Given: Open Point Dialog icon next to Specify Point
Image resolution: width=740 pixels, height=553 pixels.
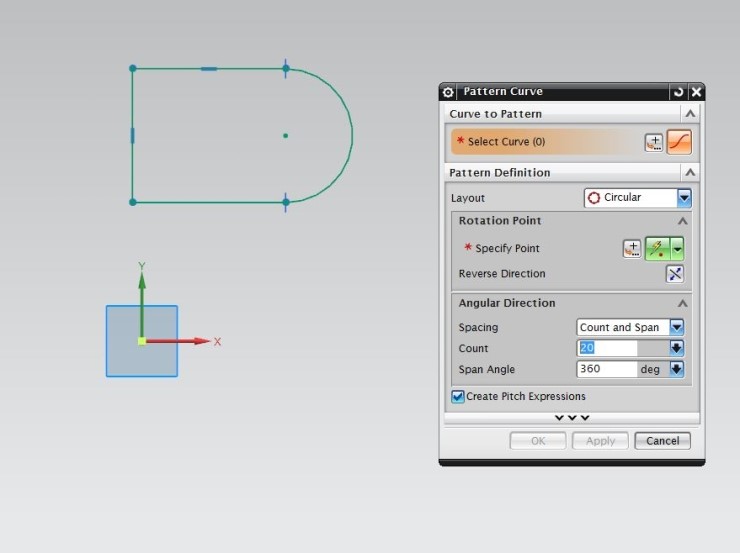Looking at the screenshot, I should pos(632,249).
